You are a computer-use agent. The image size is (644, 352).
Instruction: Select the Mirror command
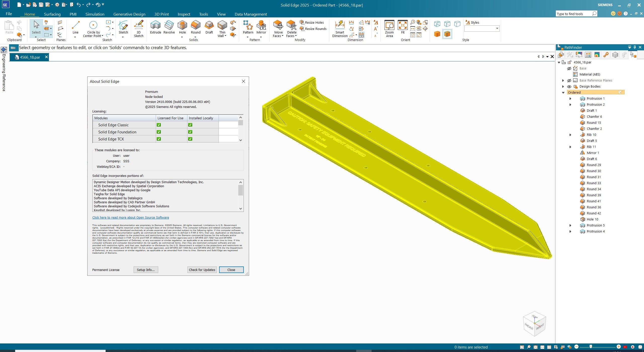coord(261,28)
